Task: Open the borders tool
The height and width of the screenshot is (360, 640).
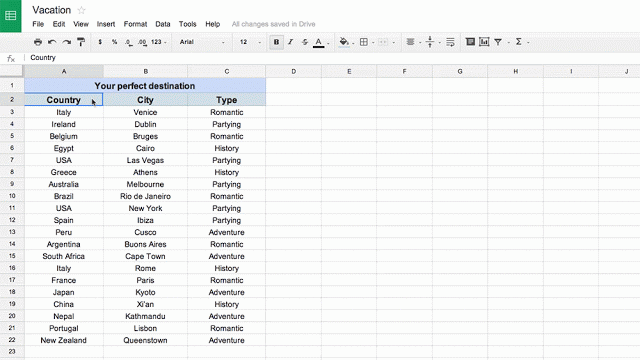Action: tap(364, 42)
